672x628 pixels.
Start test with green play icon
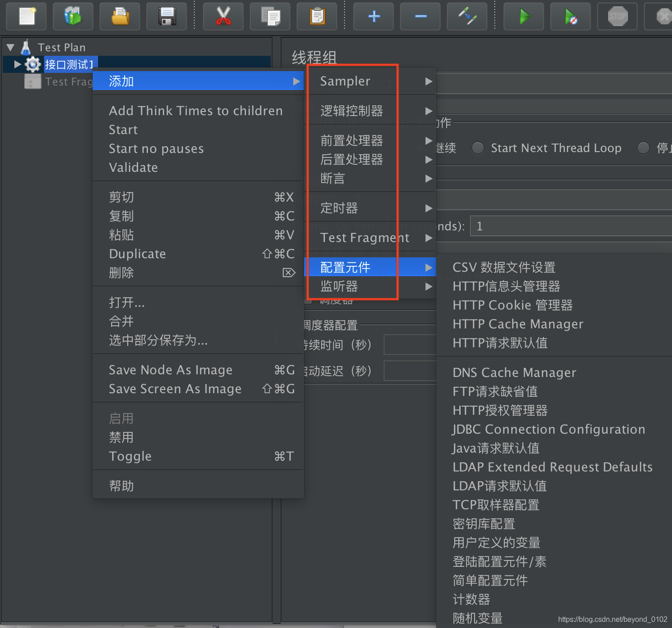pyautogui.click(x=524, y=16)
